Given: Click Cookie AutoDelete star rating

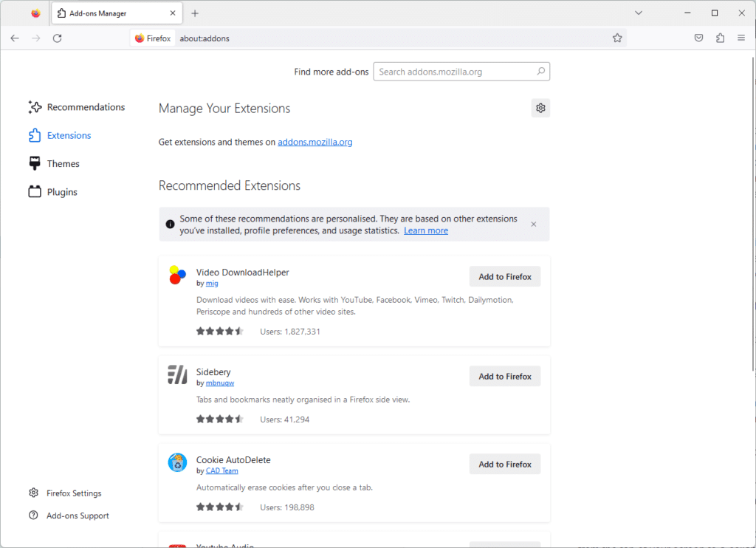Looking at the screenshot, I should click(220, 507).
